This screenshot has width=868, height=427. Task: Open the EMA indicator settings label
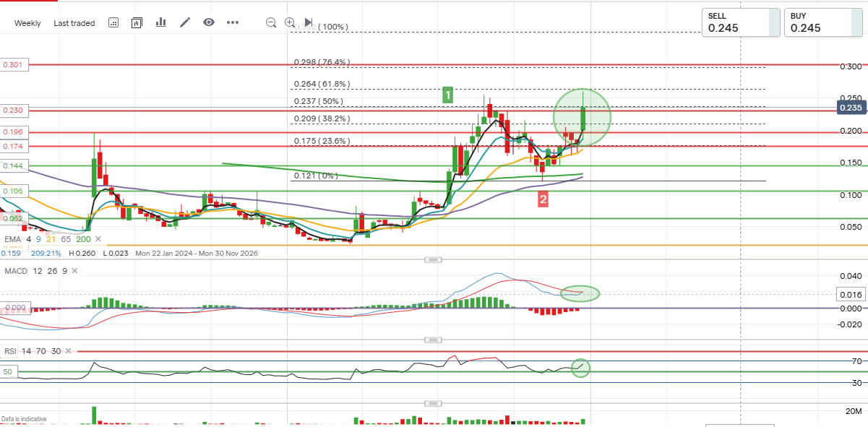pyautogui.click(x=12, y=238)
